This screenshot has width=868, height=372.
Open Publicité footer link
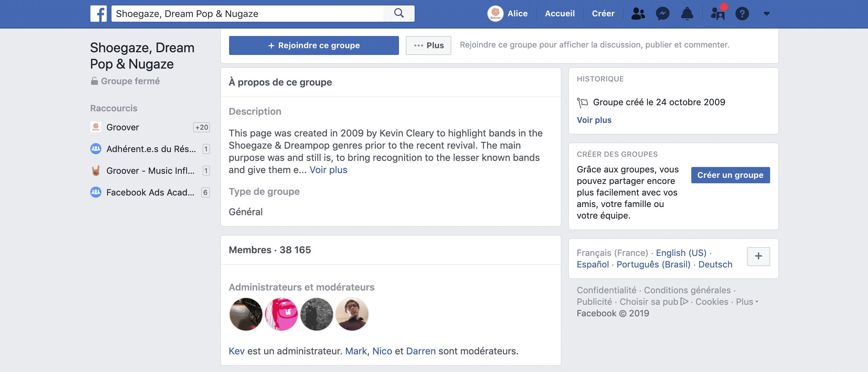pos(594,302)
